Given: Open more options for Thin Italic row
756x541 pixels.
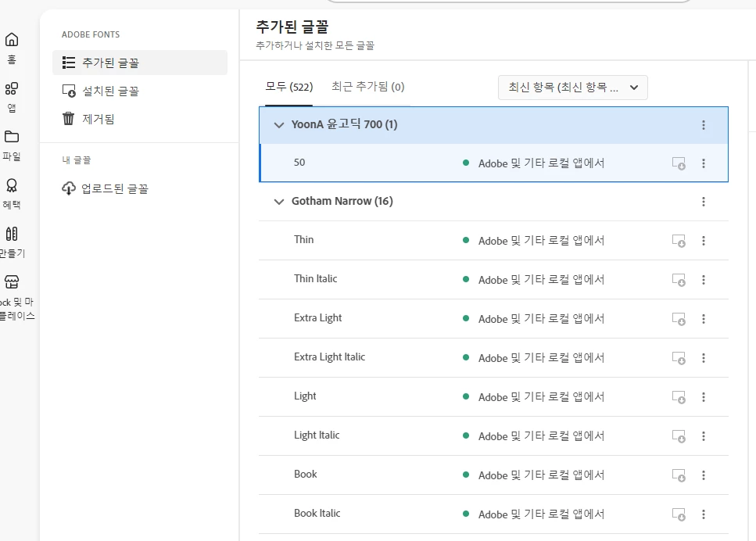Looking at the screenshot, I should [x=704, y=280].
